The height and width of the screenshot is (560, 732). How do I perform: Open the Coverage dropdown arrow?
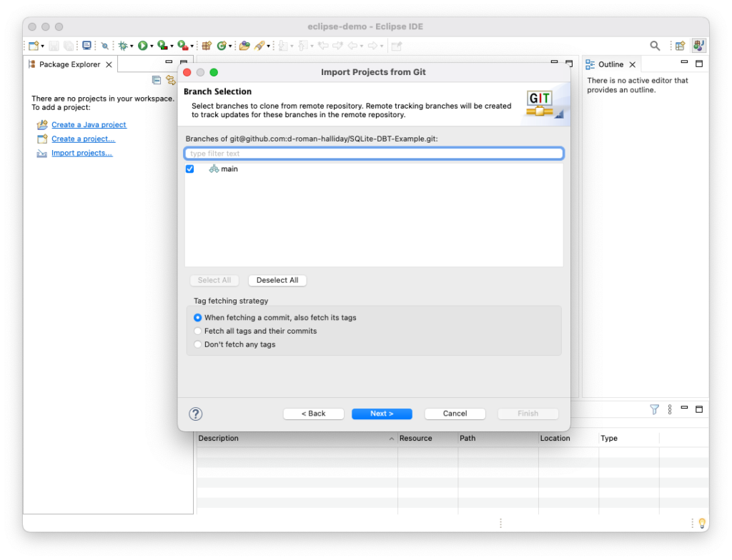click(x=172, y=46)
